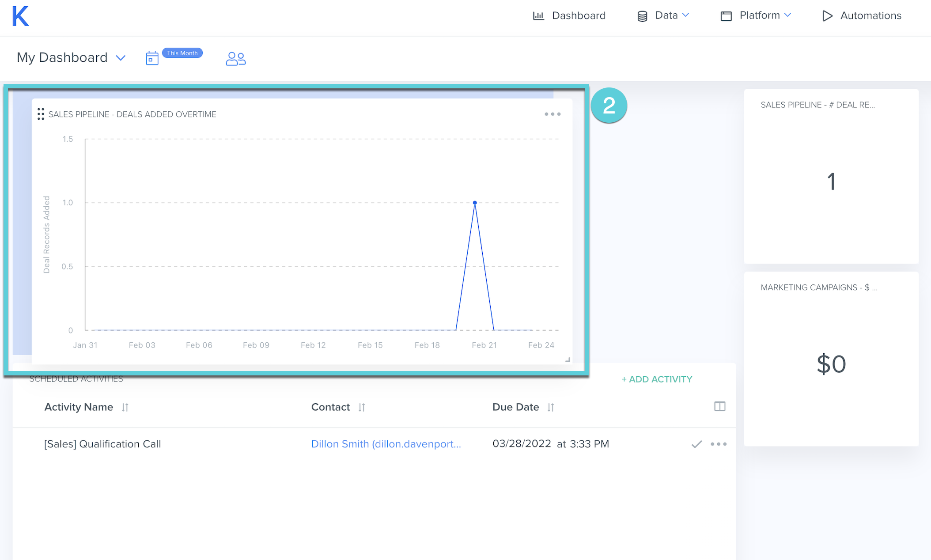Click the Add Activity button
This screenshot has height=560, width=931.
[657, 379]
